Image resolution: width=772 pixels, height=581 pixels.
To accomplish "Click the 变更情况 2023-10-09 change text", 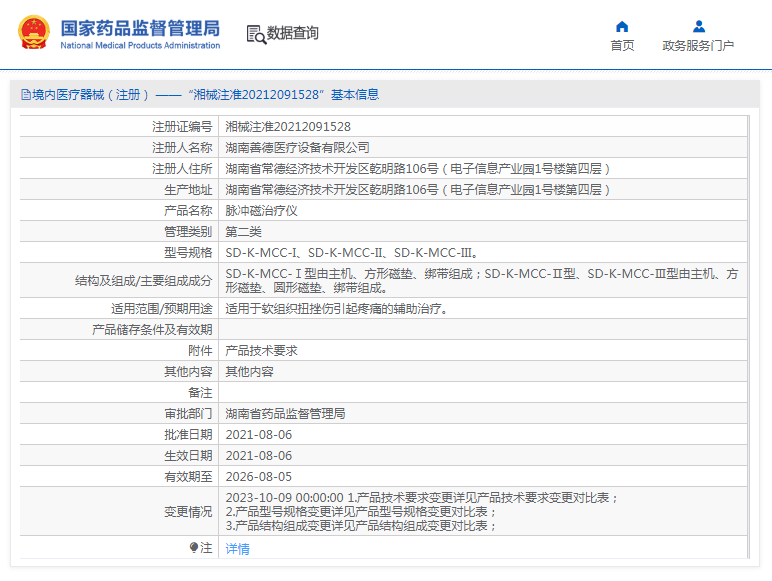I will point(422,512).
